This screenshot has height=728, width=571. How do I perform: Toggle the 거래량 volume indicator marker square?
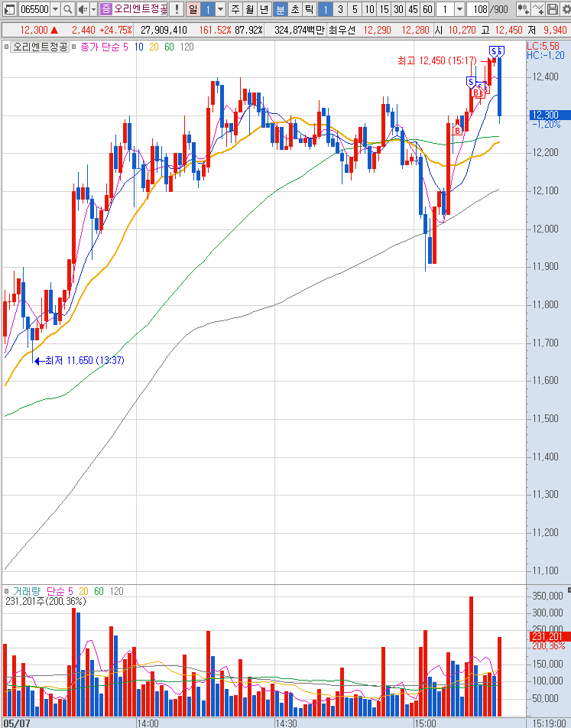tap(7, 591)
